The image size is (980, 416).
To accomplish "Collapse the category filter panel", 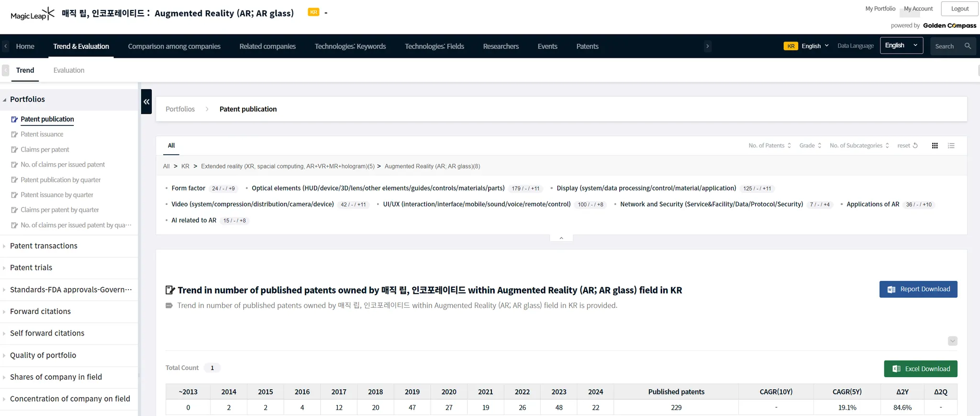I will [561, 238].
